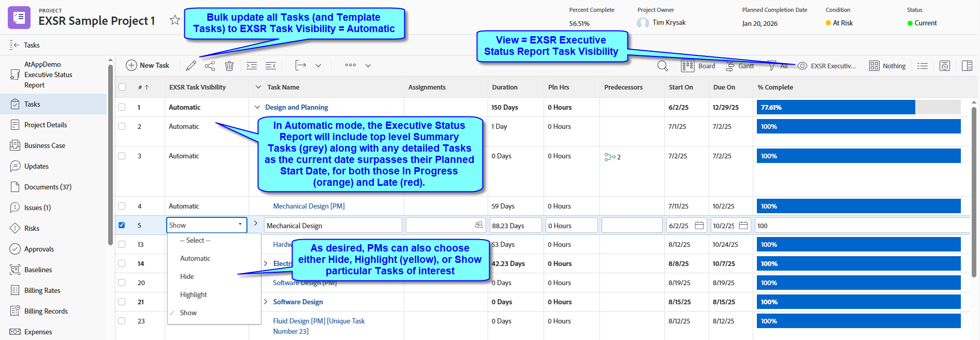The image size is (980, 340).
Task: Click the New Task button
Action: click(148, 66)
